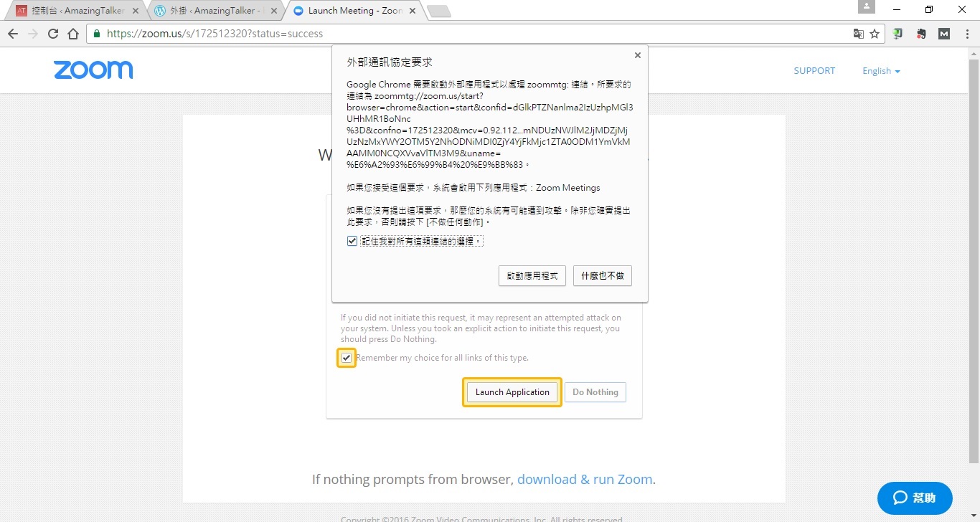Click the text 'If nothing prompts from browser,'
980x522 pixels.
point(413,479)
